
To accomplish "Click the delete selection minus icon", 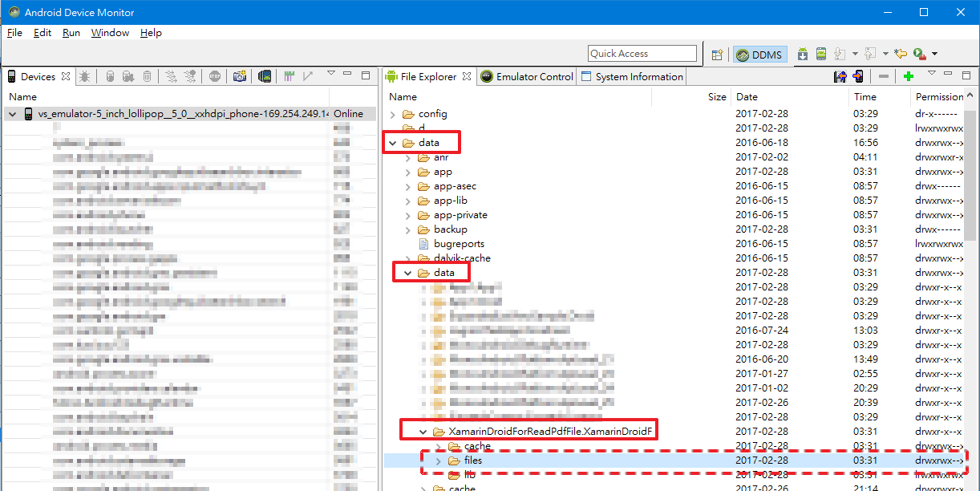I will [x=884, y=76].
